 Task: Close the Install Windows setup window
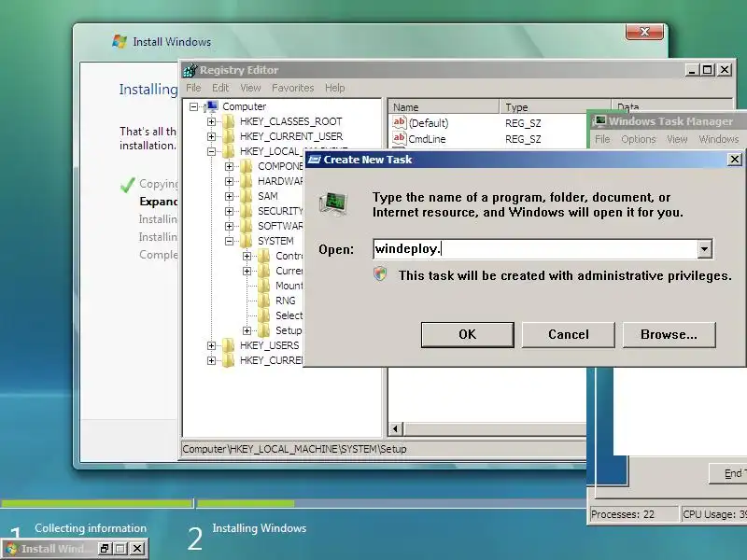click(644, 32)
